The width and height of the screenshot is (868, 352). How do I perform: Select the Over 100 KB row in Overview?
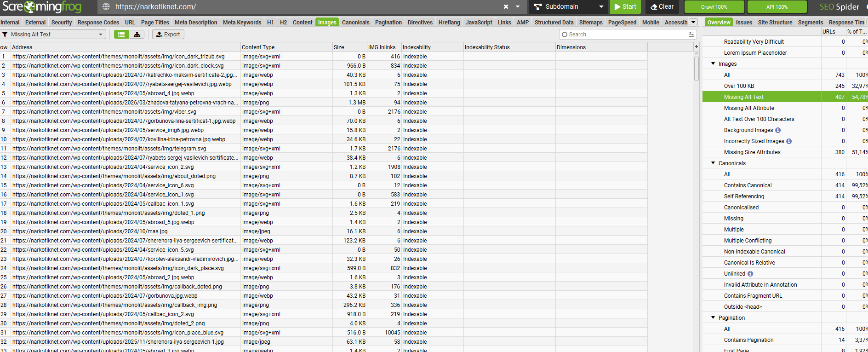pyautogui.click(x=785, y=86)
